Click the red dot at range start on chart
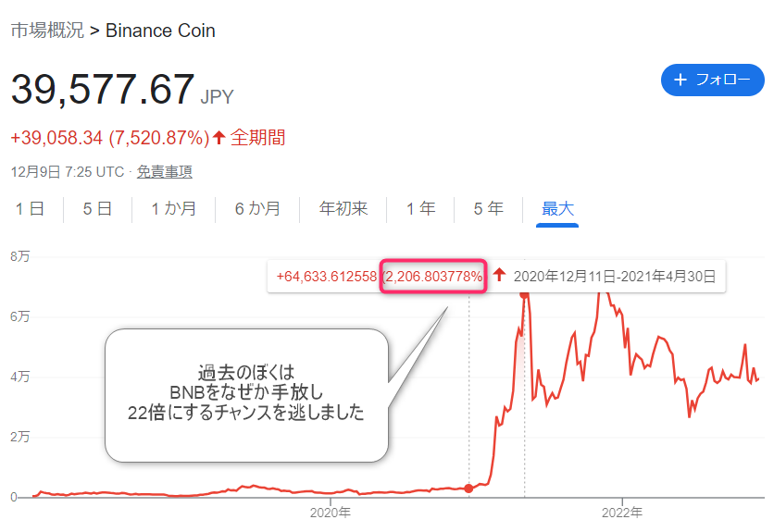The image size is (774, 532). [468, 489]
